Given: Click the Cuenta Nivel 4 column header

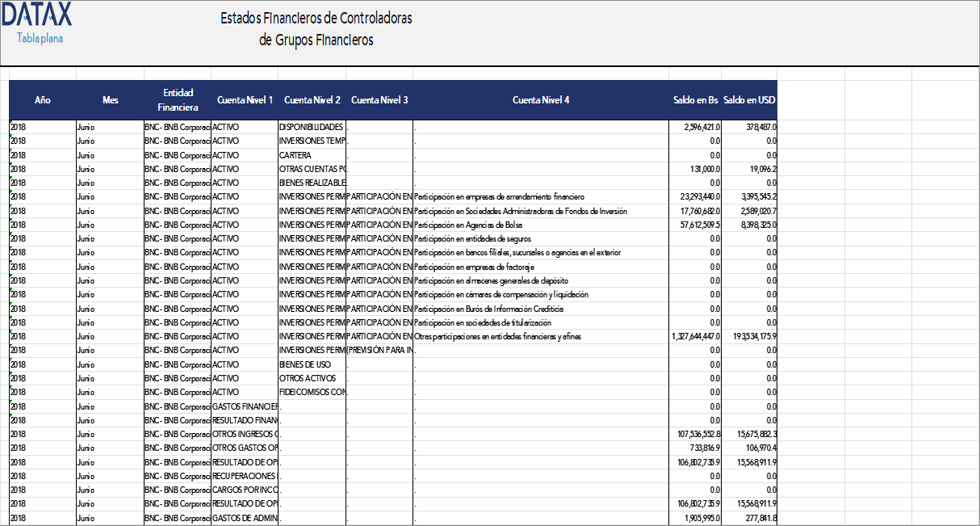Looking at the screenshot, I should pos(541,100).
